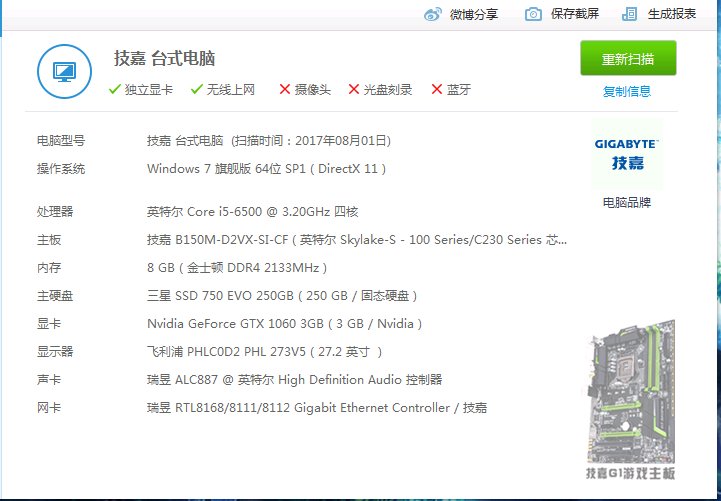Click the 操作系统 label
Viewport: 721px width, 501px height.
pos(61,169)
